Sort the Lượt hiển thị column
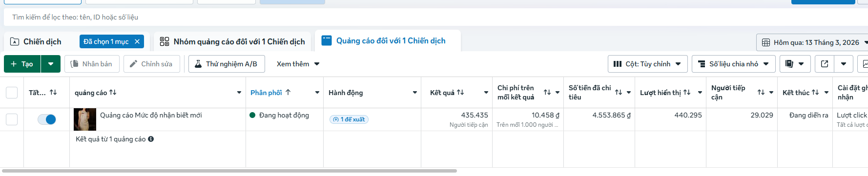868x176 pixels. 687,93
